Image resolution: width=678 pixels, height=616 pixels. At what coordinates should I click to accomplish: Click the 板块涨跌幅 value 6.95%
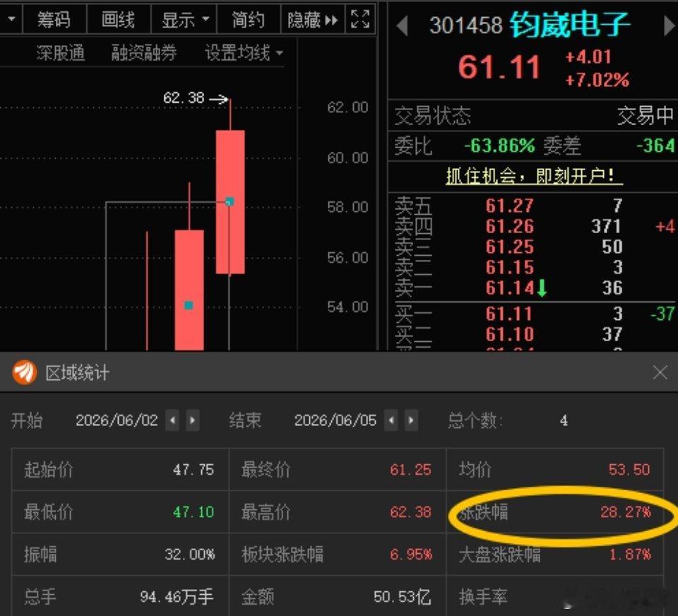(411, 554)
